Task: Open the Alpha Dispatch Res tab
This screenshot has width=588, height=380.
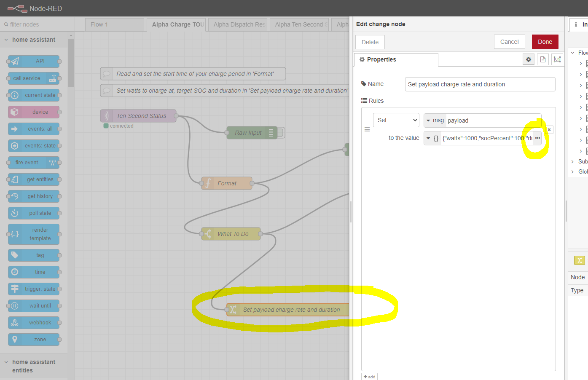Action: (x=238, y=24)
